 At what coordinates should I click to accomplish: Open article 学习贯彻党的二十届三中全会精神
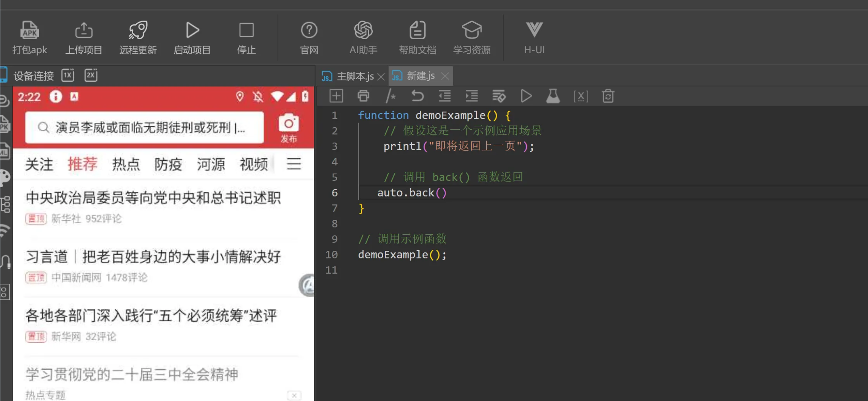(x=132, y=375)
